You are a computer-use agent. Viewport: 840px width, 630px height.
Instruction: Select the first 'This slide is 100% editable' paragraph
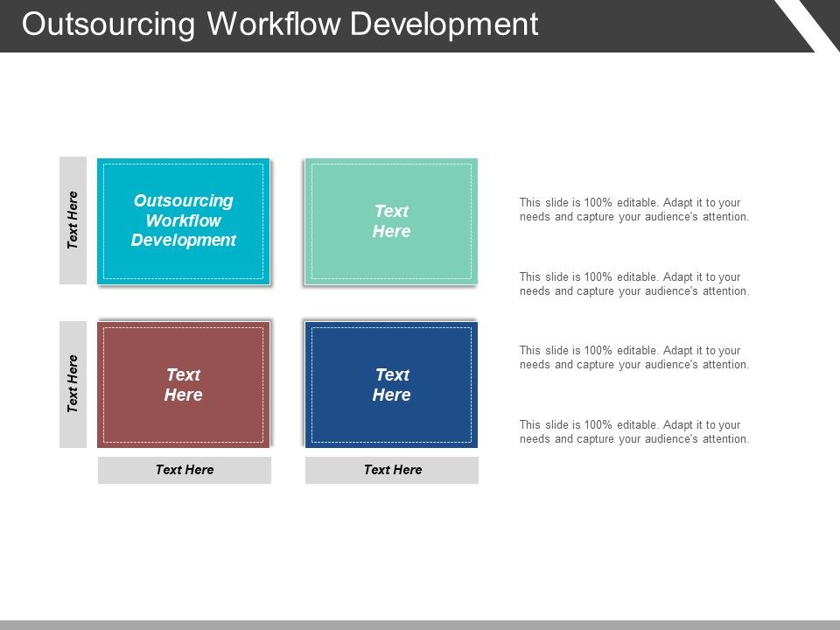[633, 209]
